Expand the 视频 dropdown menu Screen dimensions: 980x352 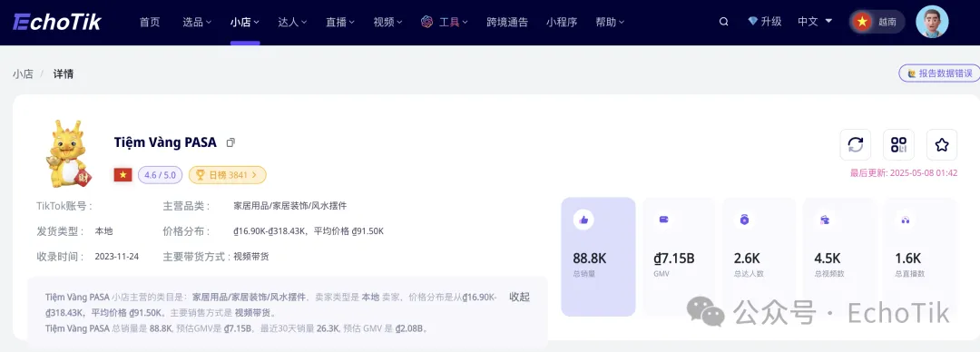tap(387, 22)
